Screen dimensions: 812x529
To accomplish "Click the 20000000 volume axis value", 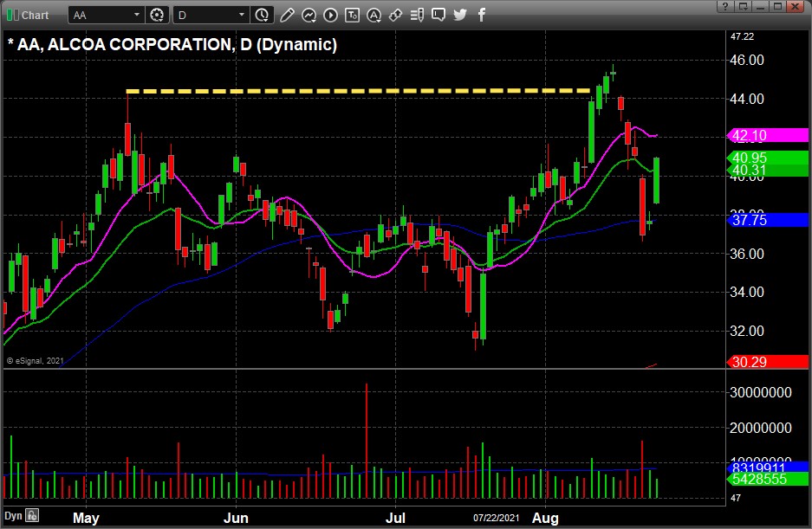I will click(760, 428).
